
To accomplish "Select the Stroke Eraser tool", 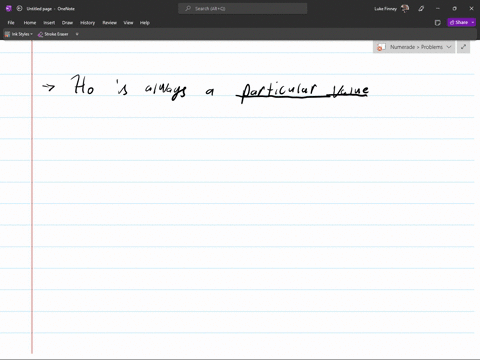I will [x=53, y=34].
